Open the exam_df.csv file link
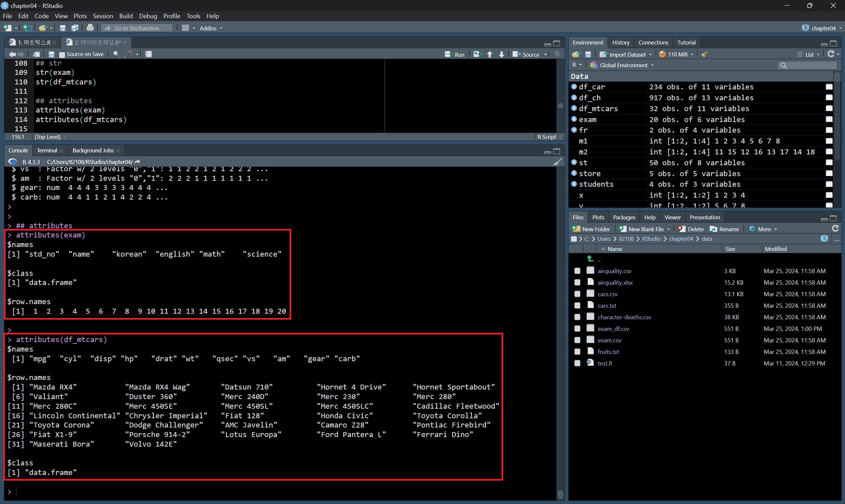Screen dimensions: 845x504 pyautogui.click(x=613, y=329)
